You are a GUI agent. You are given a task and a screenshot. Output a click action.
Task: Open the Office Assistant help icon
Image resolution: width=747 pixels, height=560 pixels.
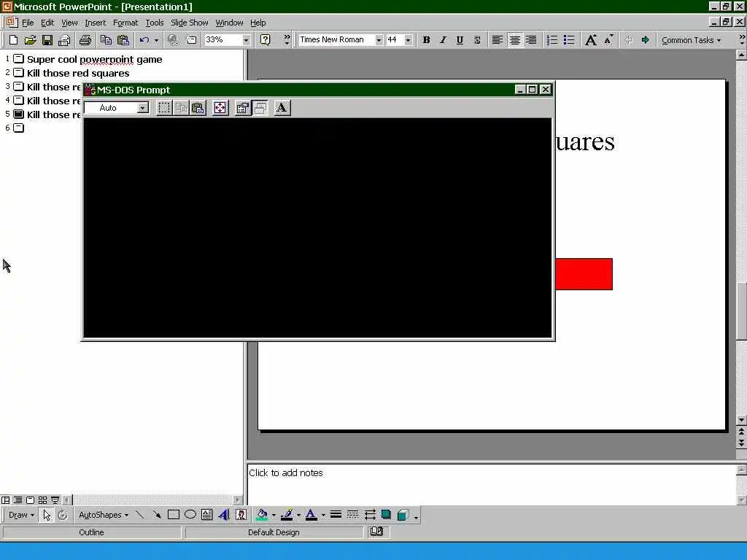point(266,40)
